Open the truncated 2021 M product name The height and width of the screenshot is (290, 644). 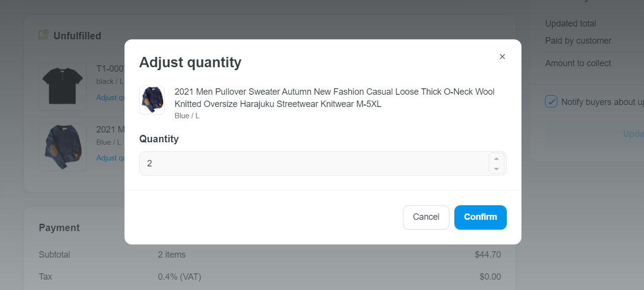(111, 130)
